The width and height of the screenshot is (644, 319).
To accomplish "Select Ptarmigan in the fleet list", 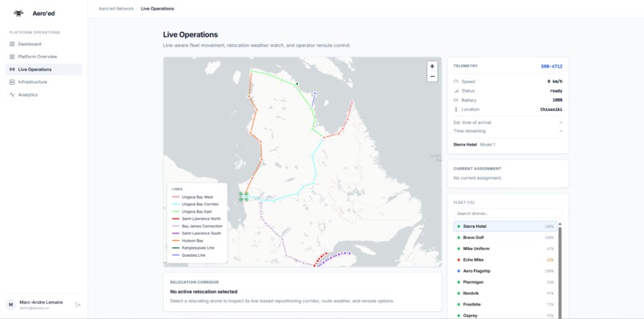I will coord(505,282).
